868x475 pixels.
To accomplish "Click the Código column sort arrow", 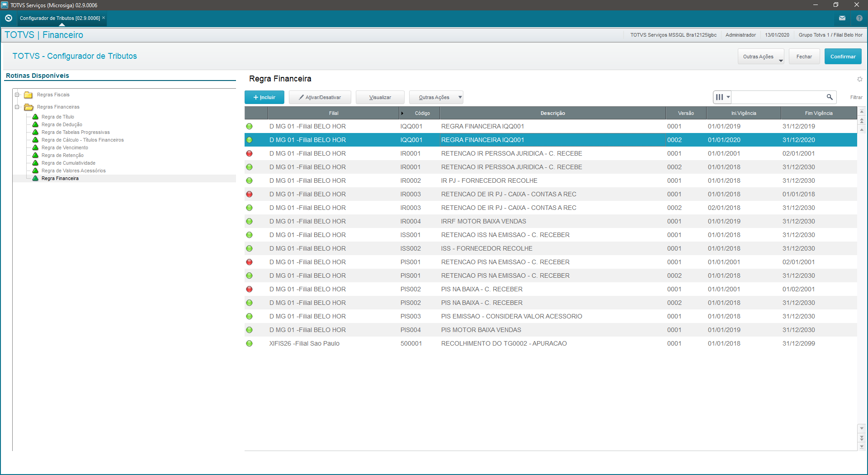I will (402, 113).
